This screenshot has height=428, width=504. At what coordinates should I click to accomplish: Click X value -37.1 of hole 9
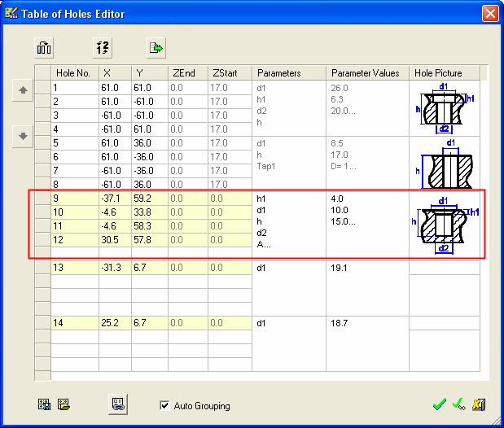click(x=113, y=198)
